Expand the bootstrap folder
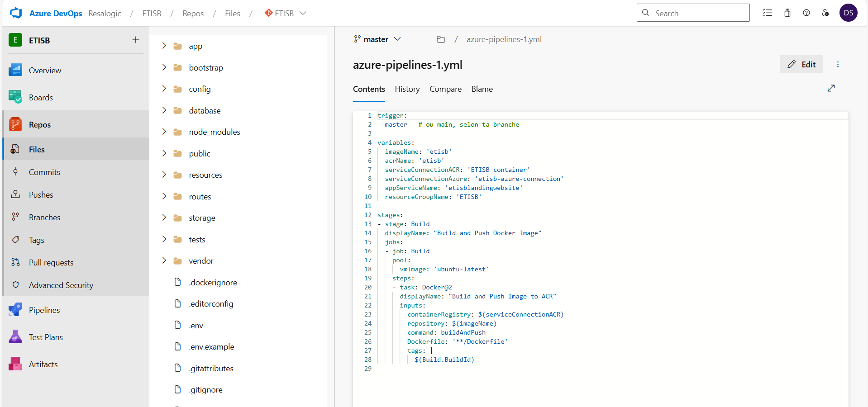 tap(164, 67)
